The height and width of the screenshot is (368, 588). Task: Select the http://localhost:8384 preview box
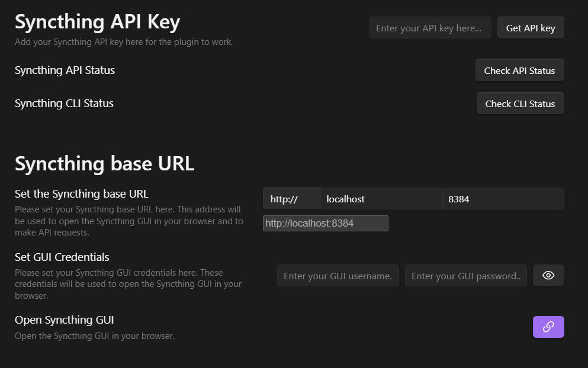tap(326, 224)
